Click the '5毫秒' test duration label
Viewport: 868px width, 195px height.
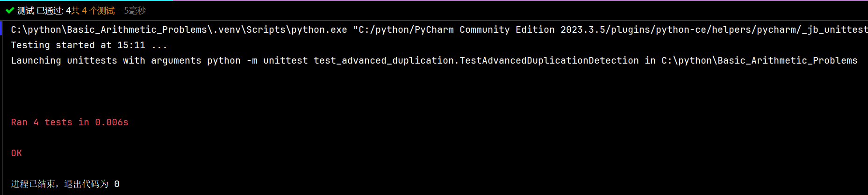point(135,10)
